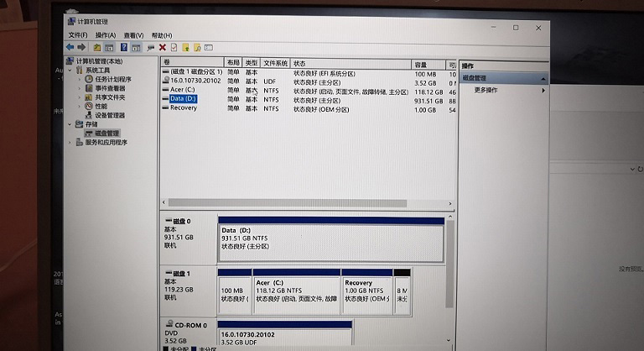Sort by the 卷 column header
644x351 pixels.
pos(192,62)
